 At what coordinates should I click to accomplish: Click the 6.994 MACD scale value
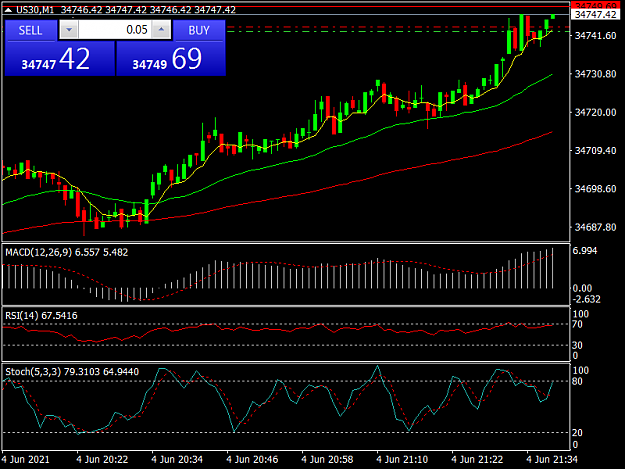point(585,251)
